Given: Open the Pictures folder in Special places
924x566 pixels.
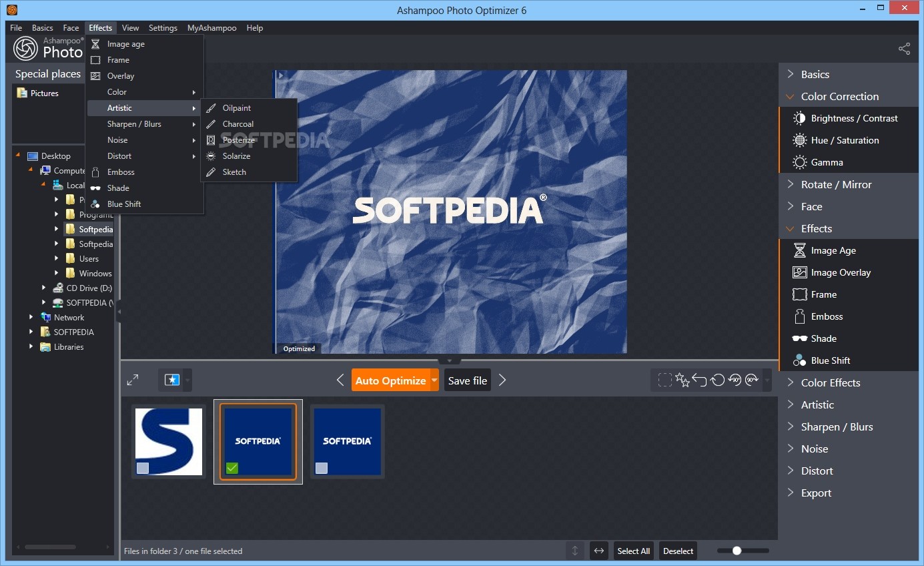Looking at the screenshot, I should coord(38,93).
